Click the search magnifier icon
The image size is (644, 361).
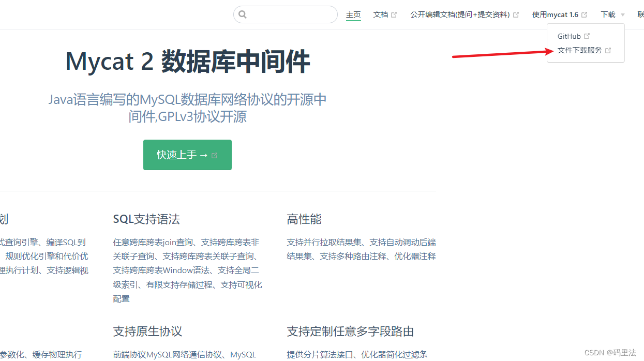coord(243,14)
